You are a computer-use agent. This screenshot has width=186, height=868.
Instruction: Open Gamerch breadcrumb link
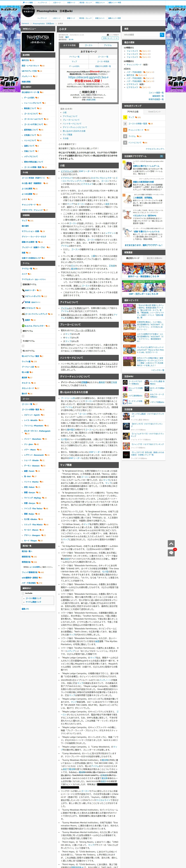pos(25,24)
